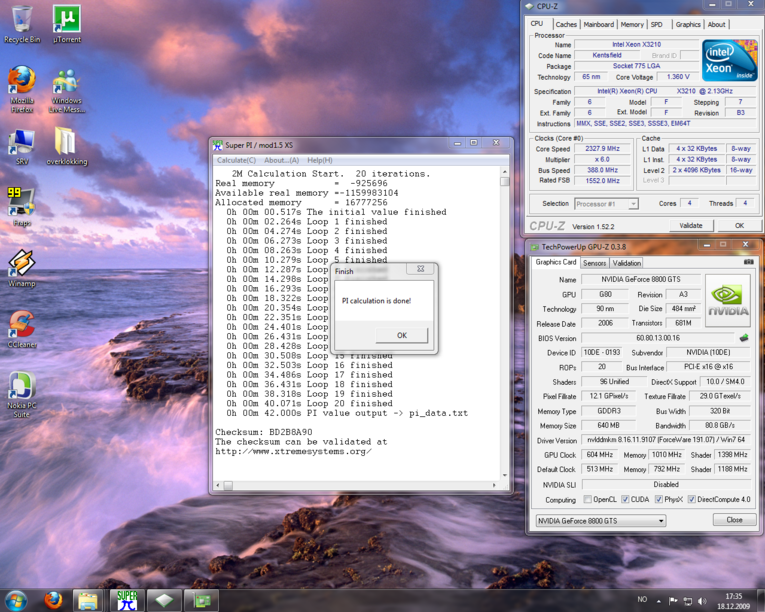Open the GeForce 8800 GTS card dropdown
The image size is (765, 612).
[x=601, y=521]
